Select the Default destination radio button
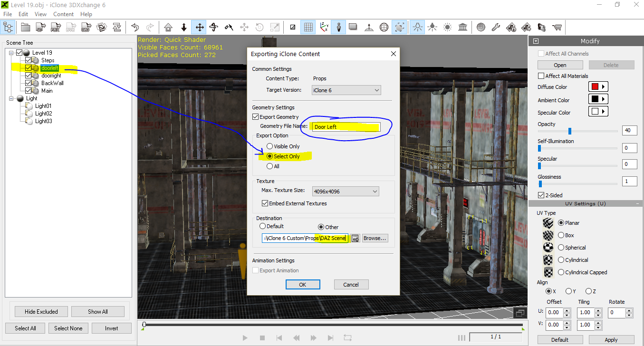Viewport: 644px width, 346px height. [262, 226]
